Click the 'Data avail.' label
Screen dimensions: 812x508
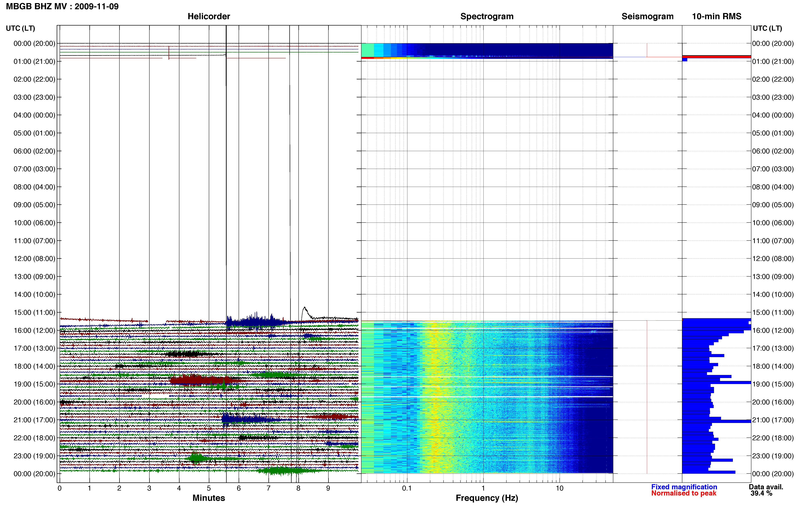click(766, 487)
